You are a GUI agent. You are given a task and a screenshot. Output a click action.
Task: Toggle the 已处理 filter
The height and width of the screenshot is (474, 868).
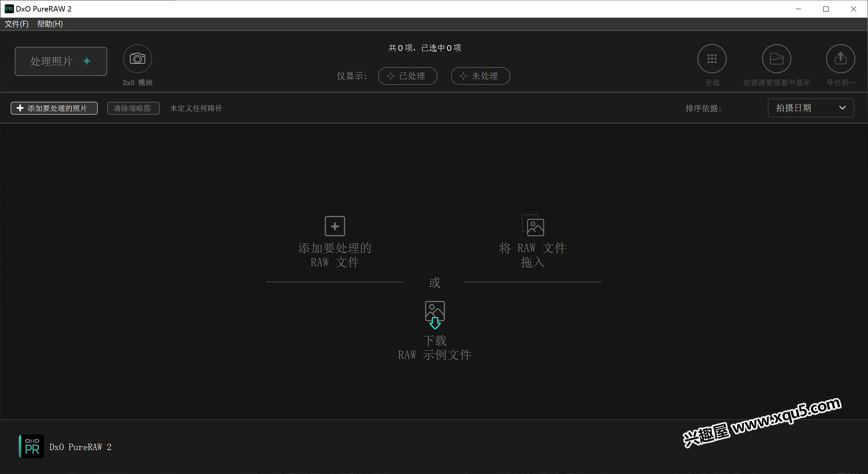point(408,76)
